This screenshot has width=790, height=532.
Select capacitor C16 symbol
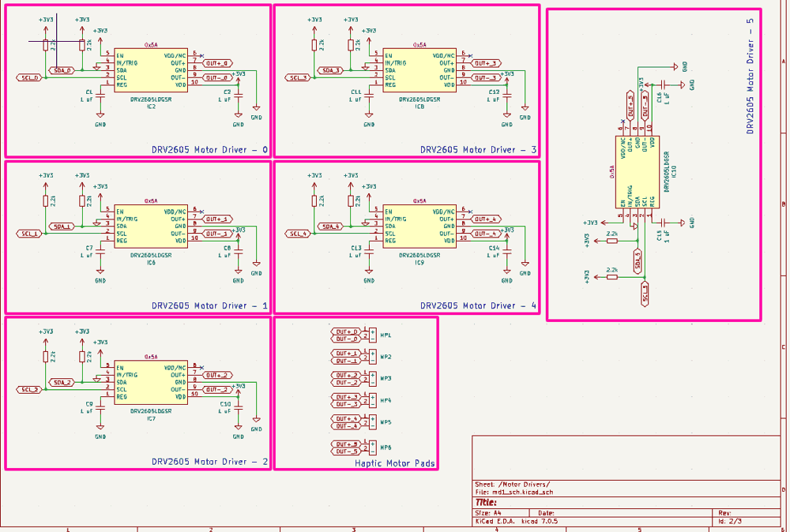click(663, 84)
